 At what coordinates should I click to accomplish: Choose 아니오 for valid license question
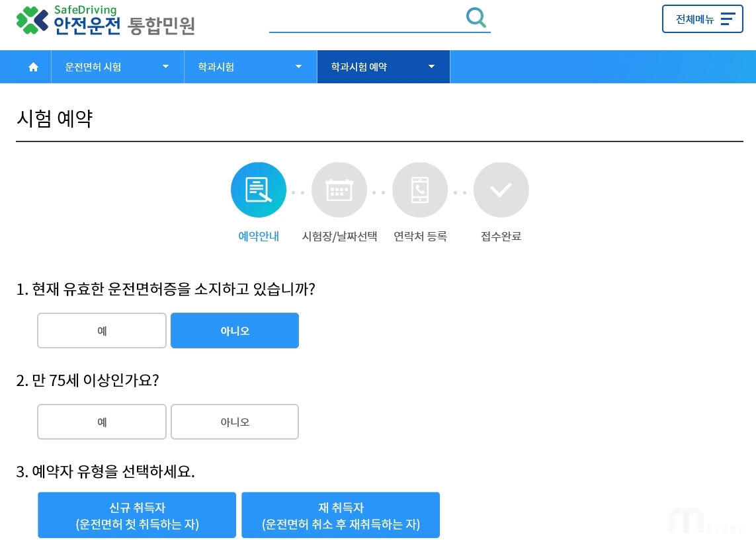coord(235,331)
